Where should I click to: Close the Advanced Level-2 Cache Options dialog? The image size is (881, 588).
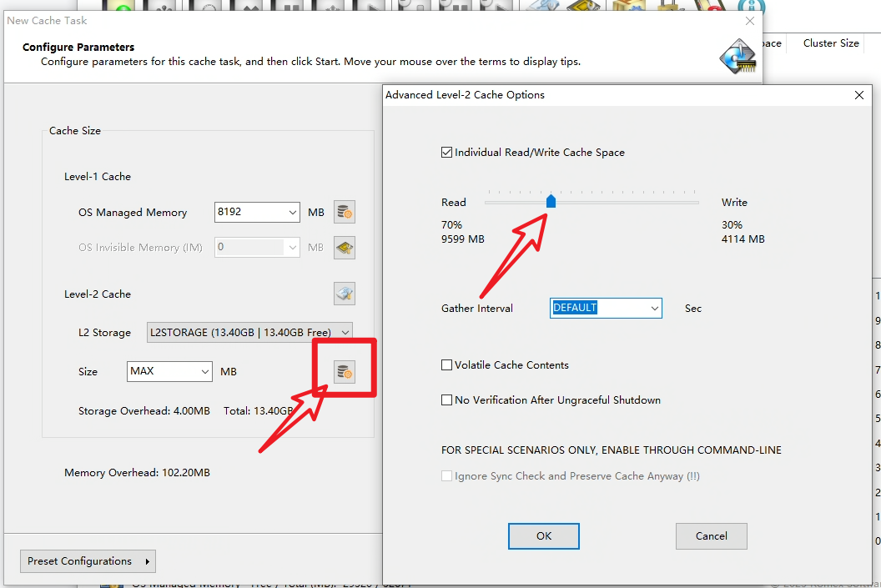tap(859, 95)
